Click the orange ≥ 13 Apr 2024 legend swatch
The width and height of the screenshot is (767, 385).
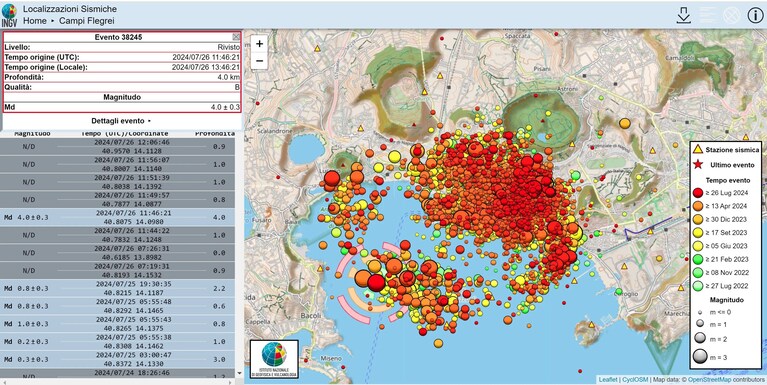tap(699, 206)
